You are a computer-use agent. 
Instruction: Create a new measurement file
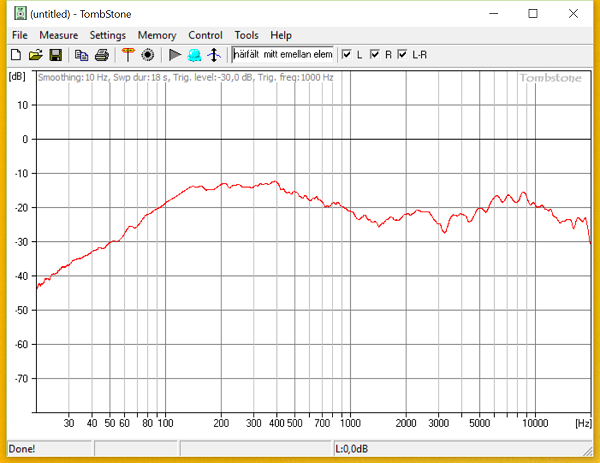point(16,55)
